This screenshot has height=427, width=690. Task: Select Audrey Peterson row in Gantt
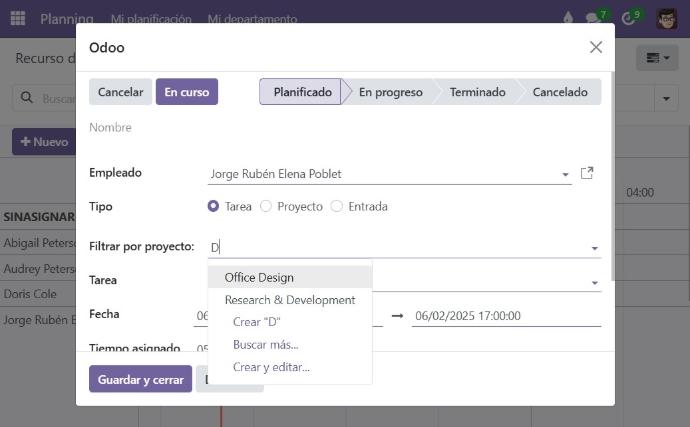pyautogui.click(x=40, y=269)
